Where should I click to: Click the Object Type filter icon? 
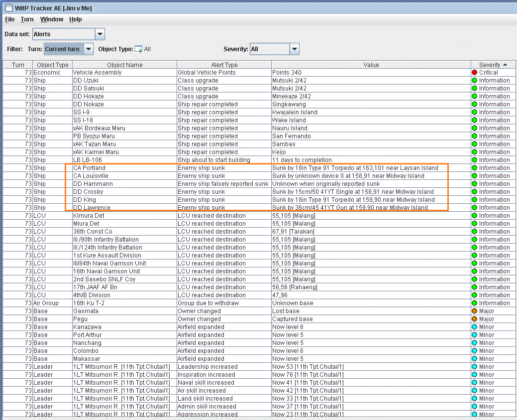coord(138,49)
